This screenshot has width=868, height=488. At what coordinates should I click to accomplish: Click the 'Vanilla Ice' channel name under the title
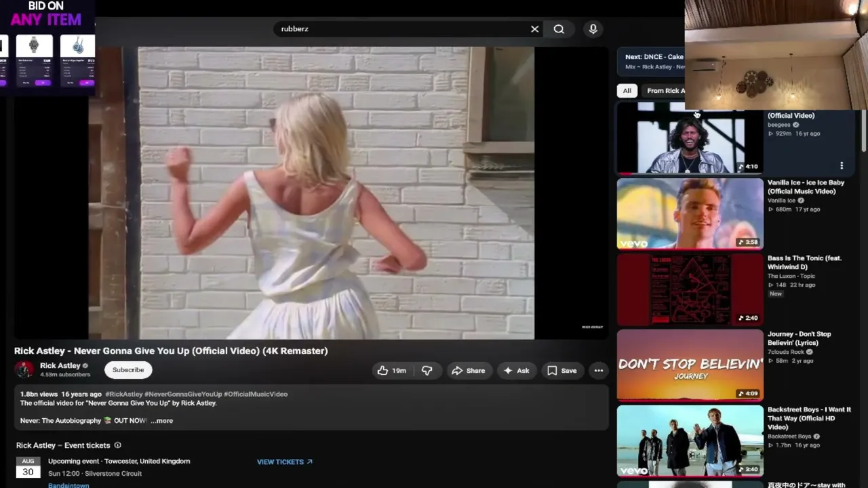(782, 201)
